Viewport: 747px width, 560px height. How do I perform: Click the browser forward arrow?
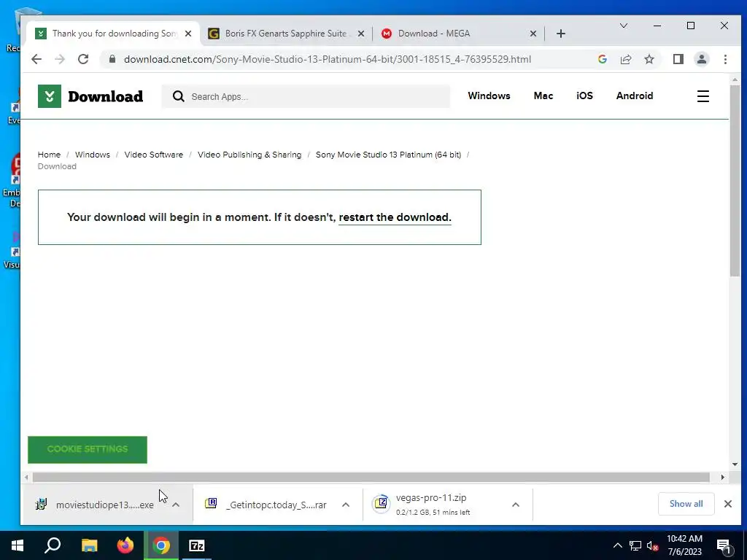[60, 59]
